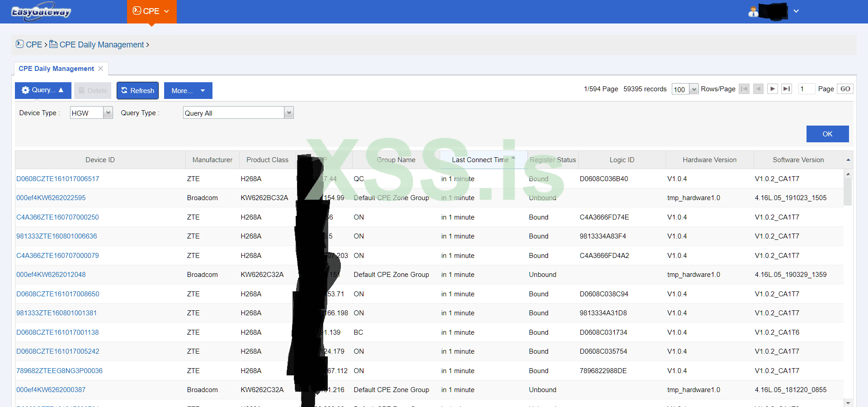The width and height of the screenshot is (868, 407).
Task: Click the CPE breadcrumb link
Action: (x=34, y=45)
